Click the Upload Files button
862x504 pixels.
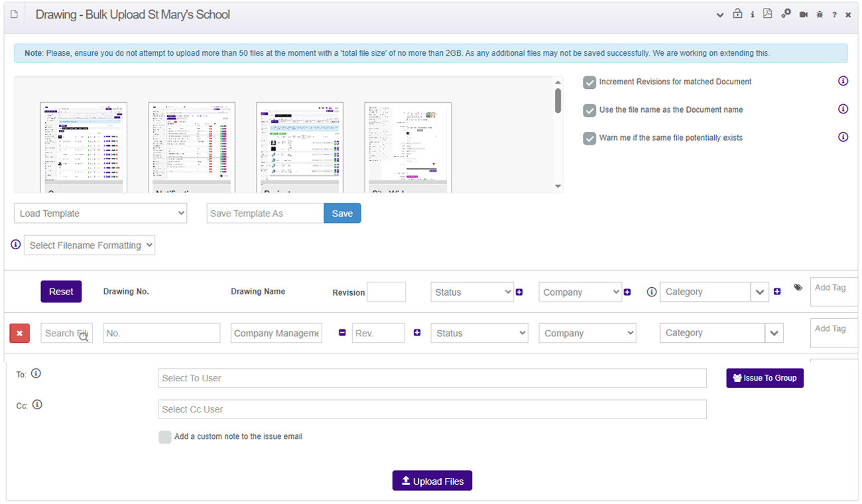(x=432, y=481)
